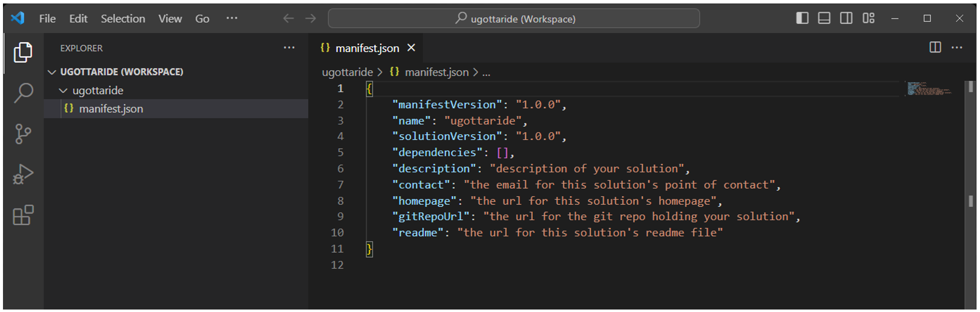Toggle the bottom panel visibility

[824, 18]
